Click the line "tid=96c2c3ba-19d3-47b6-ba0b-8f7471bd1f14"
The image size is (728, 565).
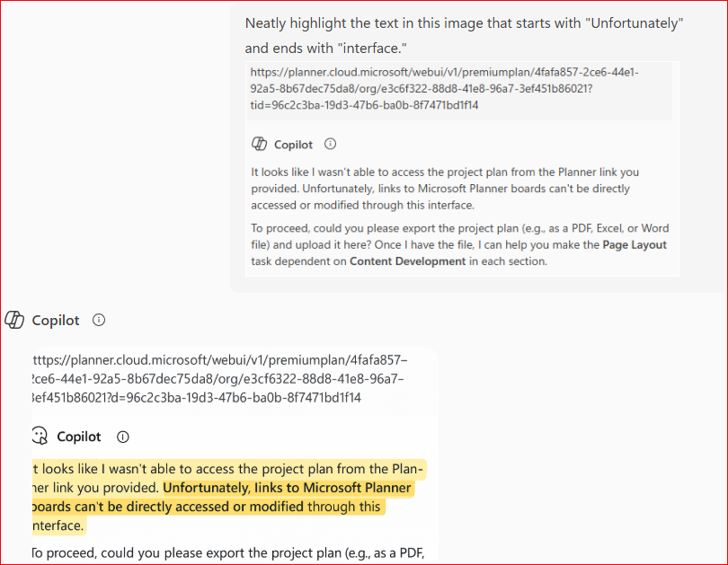click(364, 105)
